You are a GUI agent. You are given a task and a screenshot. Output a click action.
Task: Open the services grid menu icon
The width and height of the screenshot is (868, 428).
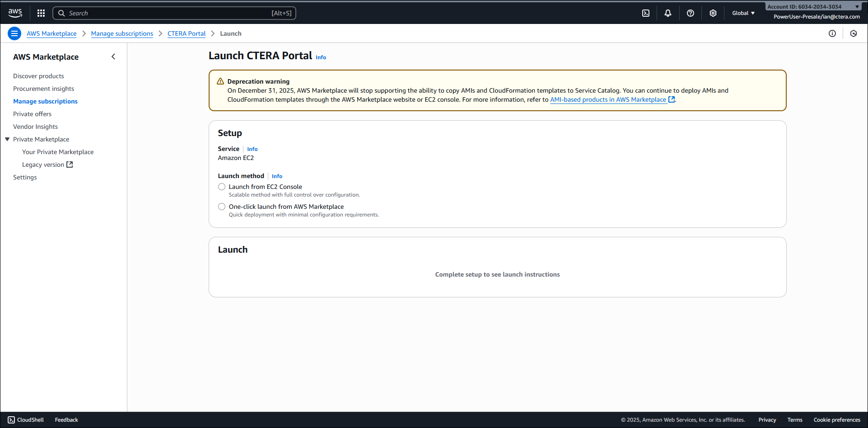click(x=41, y=13)
